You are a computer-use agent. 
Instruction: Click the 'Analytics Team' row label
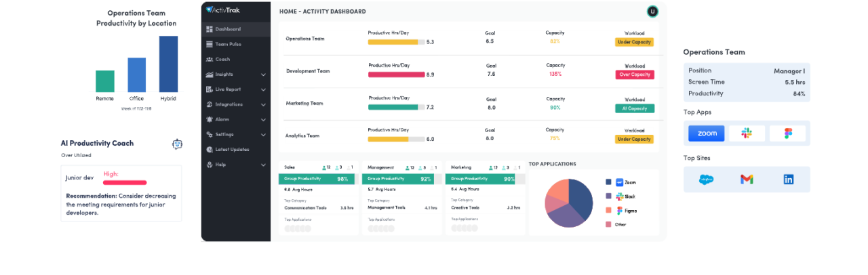(x=302, y=135)
